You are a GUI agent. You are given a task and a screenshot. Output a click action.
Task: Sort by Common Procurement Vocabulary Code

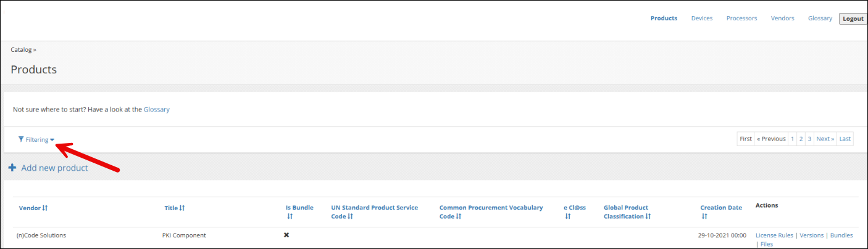click(491, 212)
